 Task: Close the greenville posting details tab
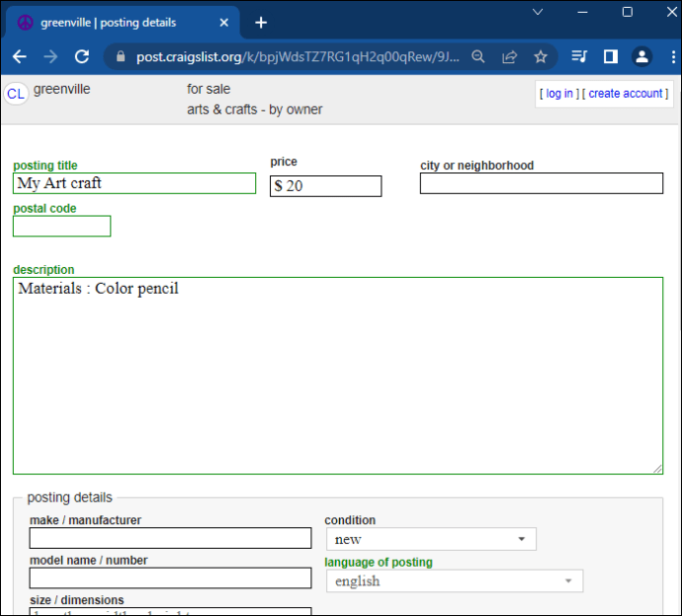(224, 23)
